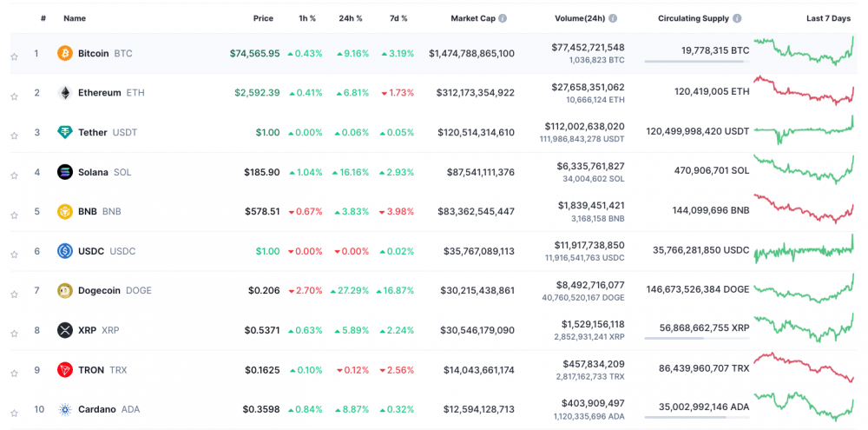Open the BNB price link $578.51
The width and height of the screenshot is (868, 430).
(x=262, y=211)
